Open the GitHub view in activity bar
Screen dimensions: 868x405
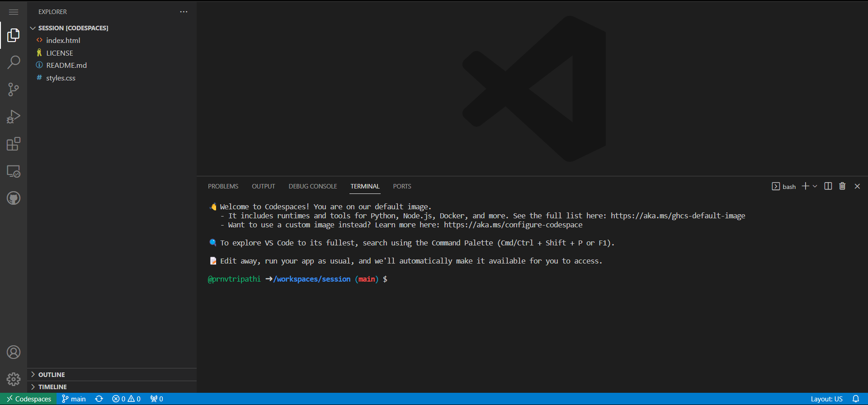[x=14, y=198]
